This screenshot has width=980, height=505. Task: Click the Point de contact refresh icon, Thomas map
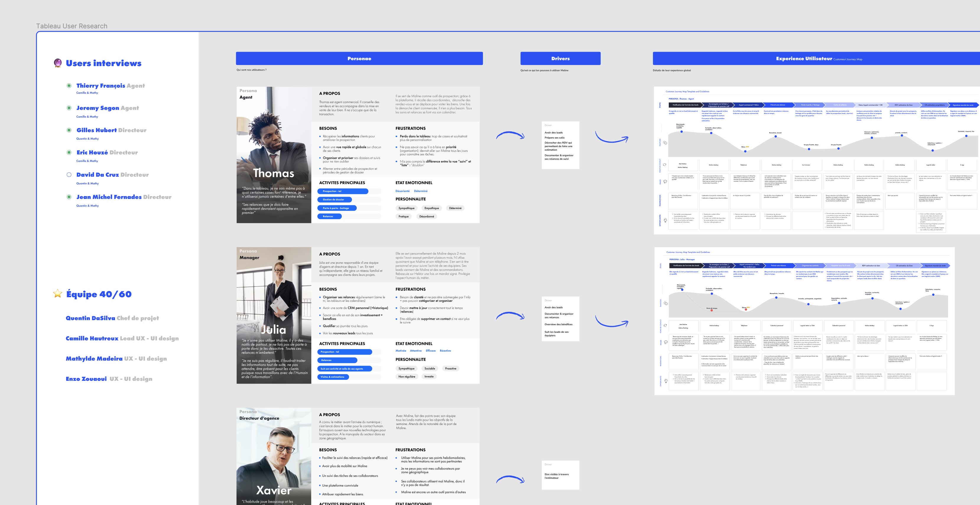pyautogui.click(x=665, y=165)
